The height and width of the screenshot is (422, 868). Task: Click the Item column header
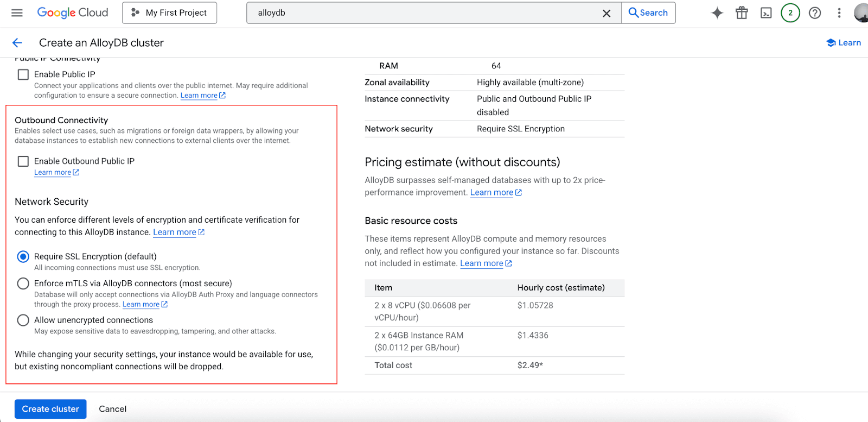click(x=383, y=288)
